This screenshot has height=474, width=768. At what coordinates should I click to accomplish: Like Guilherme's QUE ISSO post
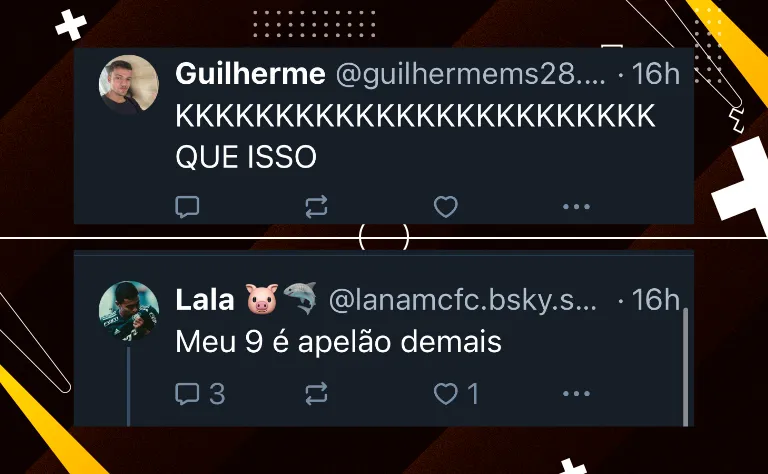(446, 207)
